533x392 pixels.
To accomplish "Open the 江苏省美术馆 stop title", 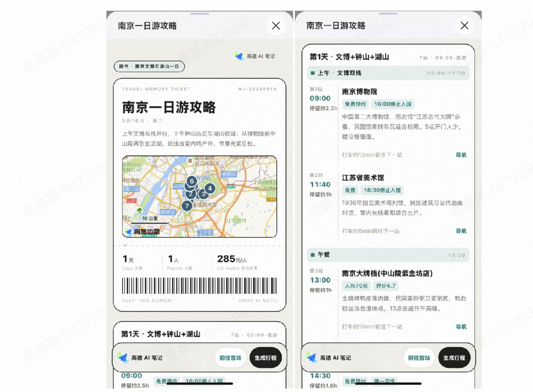I will point(363,178).
